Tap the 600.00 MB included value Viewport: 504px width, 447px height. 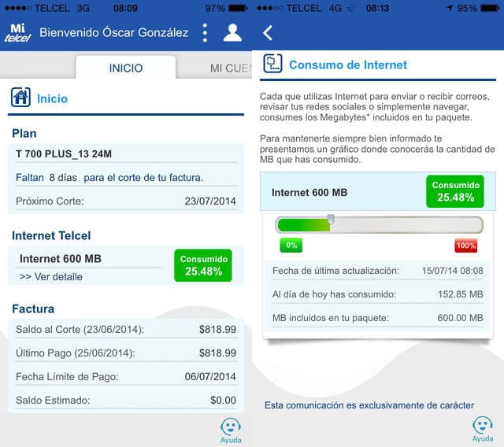point(460,318)
